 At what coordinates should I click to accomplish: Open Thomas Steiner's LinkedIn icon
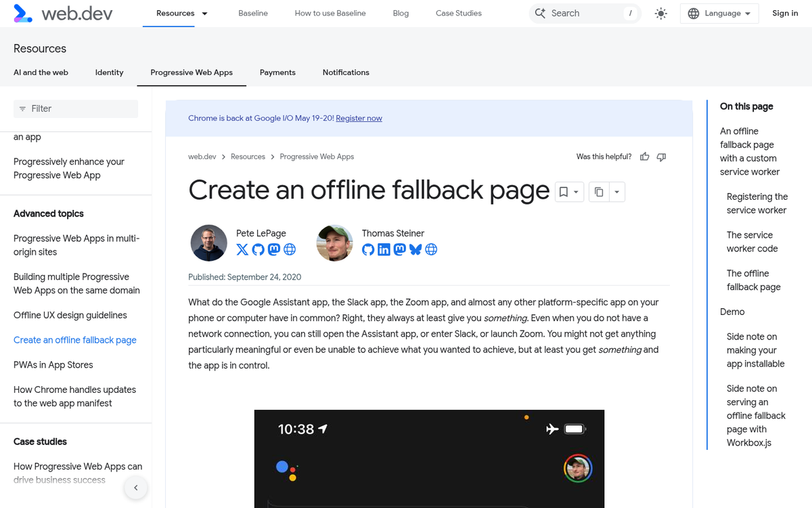pos(384,249)
